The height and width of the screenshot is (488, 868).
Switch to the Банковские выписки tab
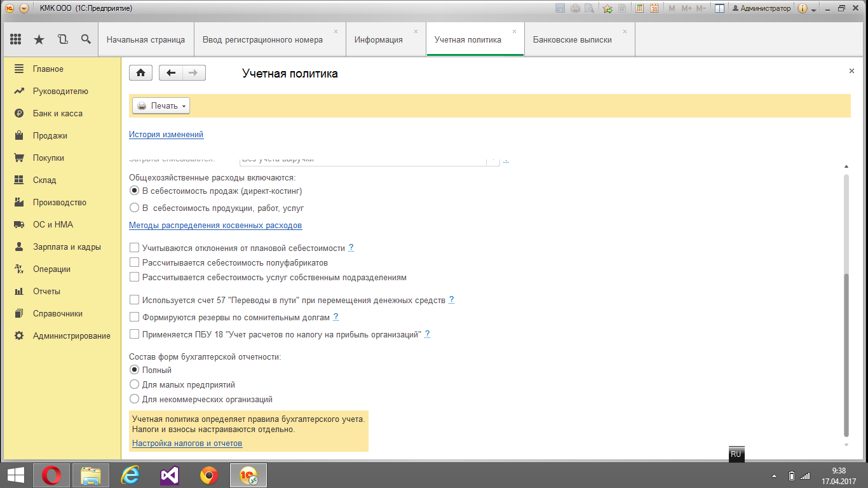(x=572, y=39)
